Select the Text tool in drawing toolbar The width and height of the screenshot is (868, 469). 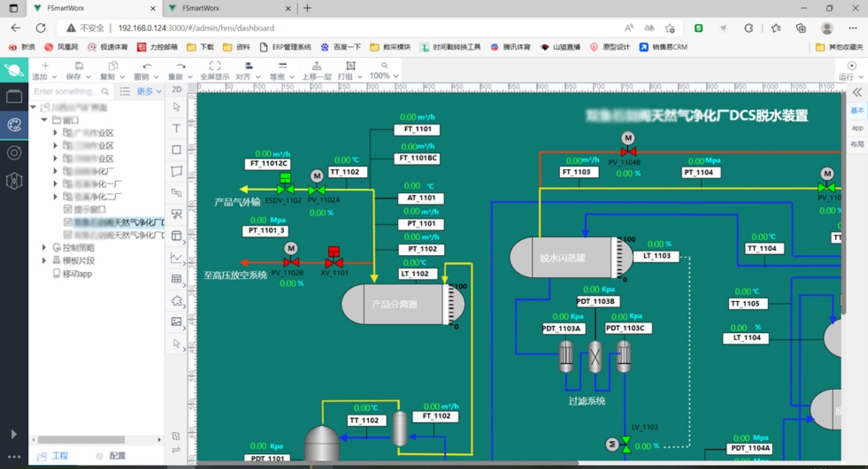pyautogui.click(x=176, y=128)
